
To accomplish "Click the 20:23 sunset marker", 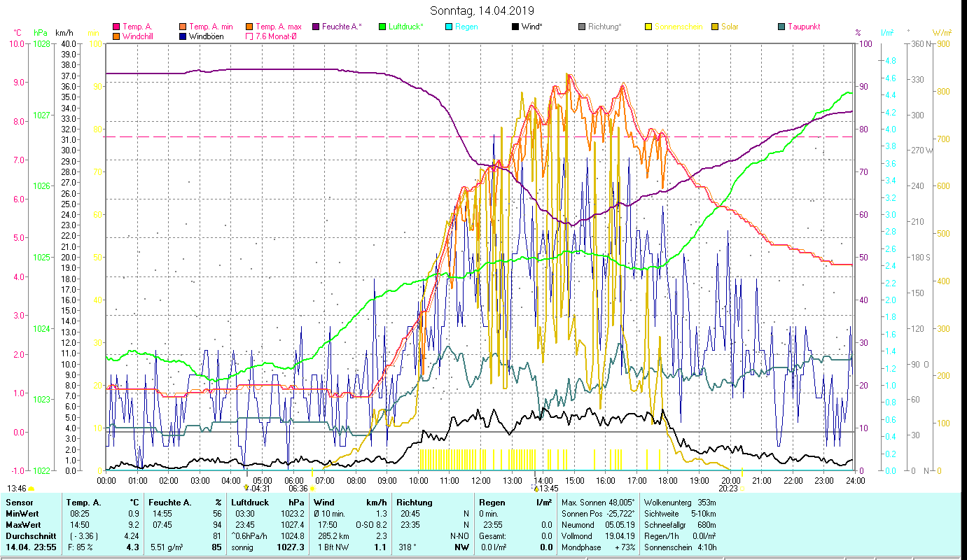I will click(x=728, y=489).
